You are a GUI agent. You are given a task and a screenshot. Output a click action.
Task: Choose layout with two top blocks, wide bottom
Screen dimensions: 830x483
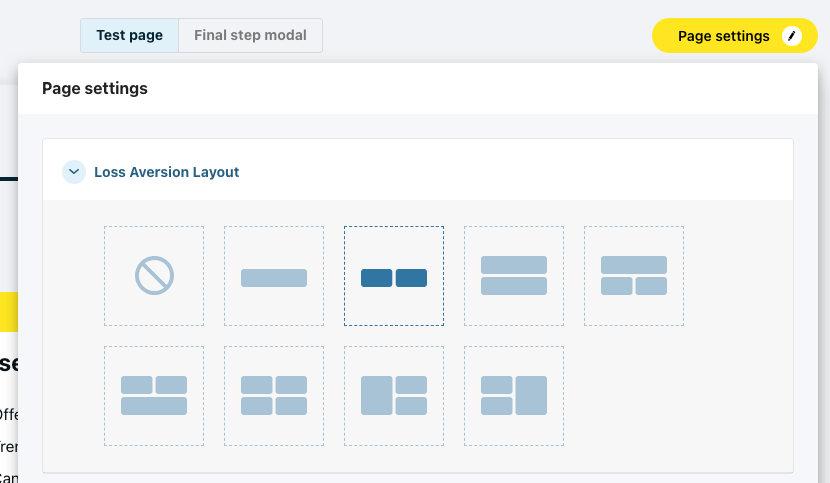point(154,396)
